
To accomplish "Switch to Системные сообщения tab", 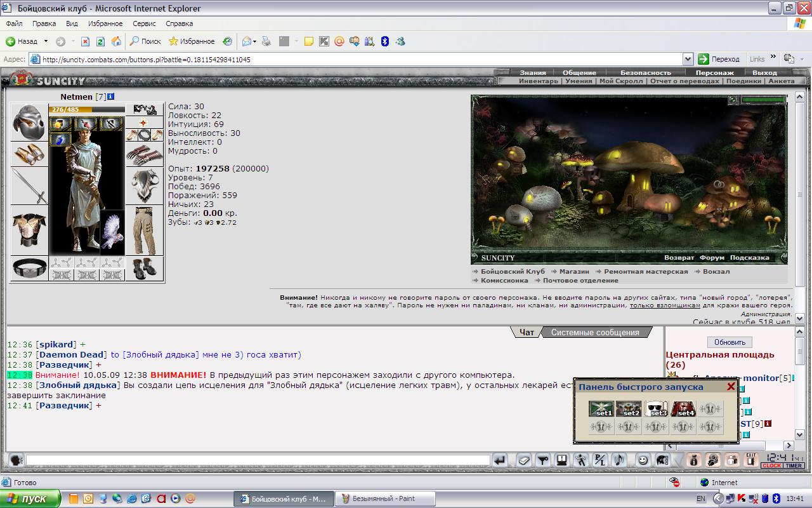I will (x=595, y=332).
